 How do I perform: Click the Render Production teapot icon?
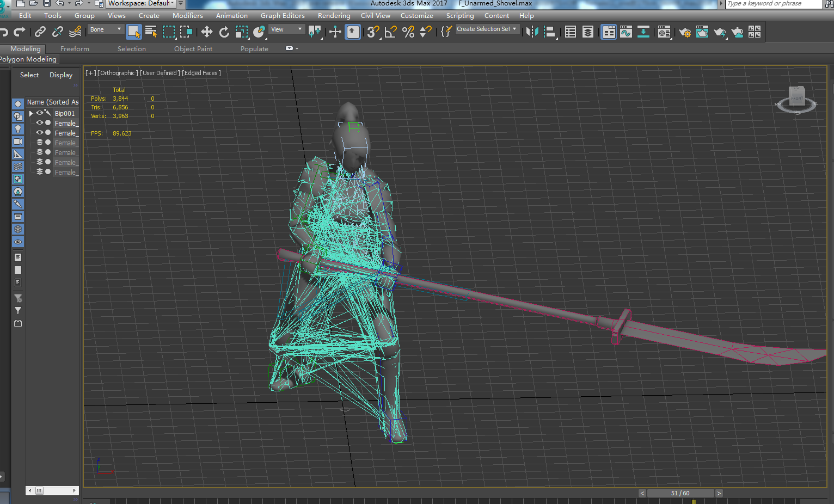(x=720, y=32)
